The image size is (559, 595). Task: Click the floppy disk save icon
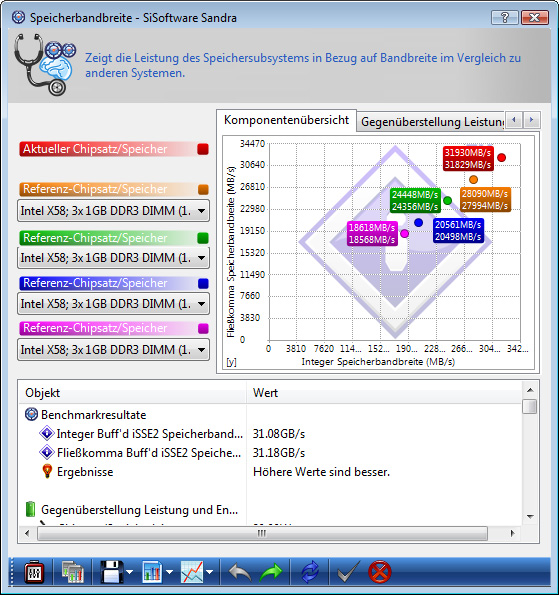click(112, 572)
